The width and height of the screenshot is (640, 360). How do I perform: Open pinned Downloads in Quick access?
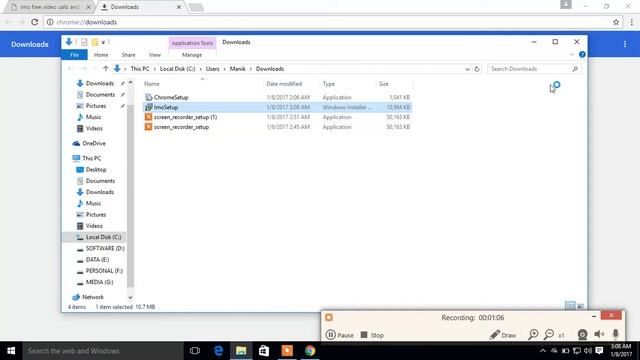pos(100,83)
